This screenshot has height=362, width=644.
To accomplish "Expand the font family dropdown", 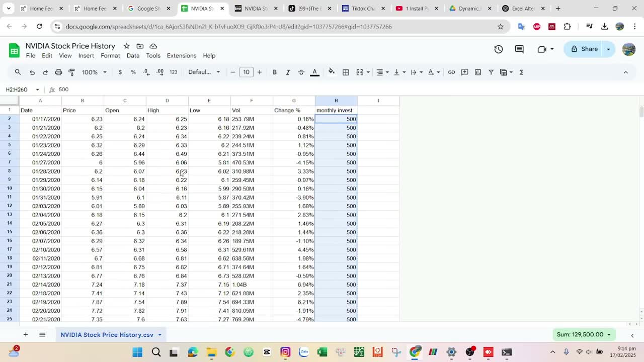I will tap(204, 72).
